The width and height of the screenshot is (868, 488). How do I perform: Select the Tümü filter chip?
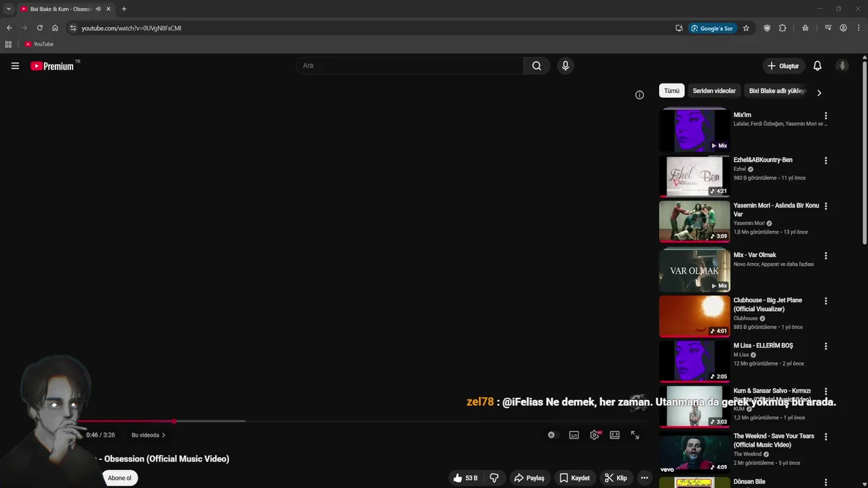tap(671, 91)
